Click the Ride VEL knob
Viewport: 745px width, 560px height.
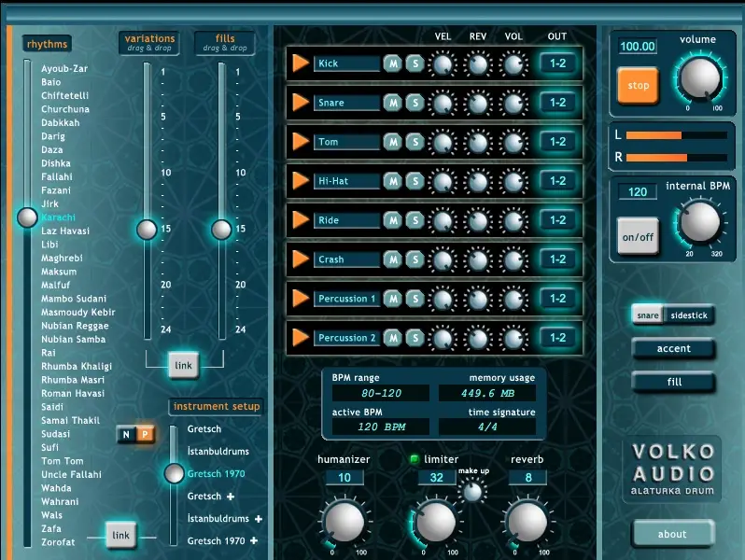(x=443, y=221)
